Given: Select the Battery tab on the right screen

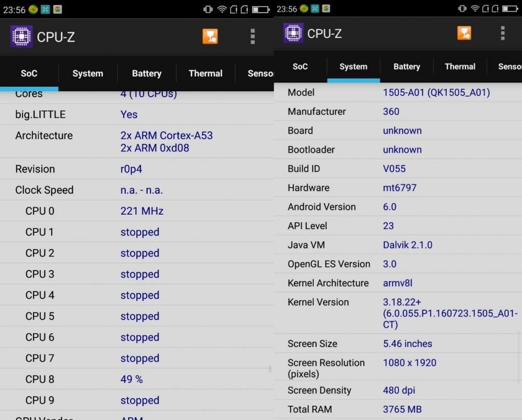Looking at the screenshot, I should click(407, 66).
